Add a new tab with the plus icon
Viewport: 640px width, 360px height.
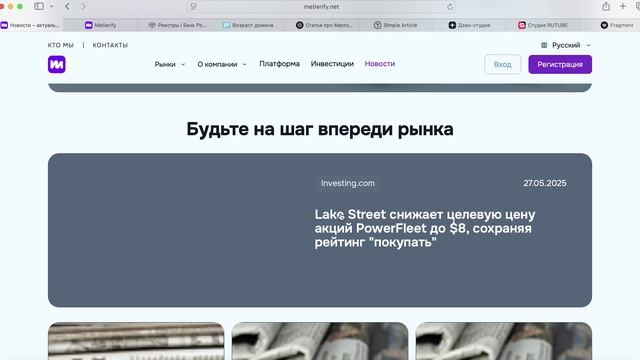(x=623, y=7)
